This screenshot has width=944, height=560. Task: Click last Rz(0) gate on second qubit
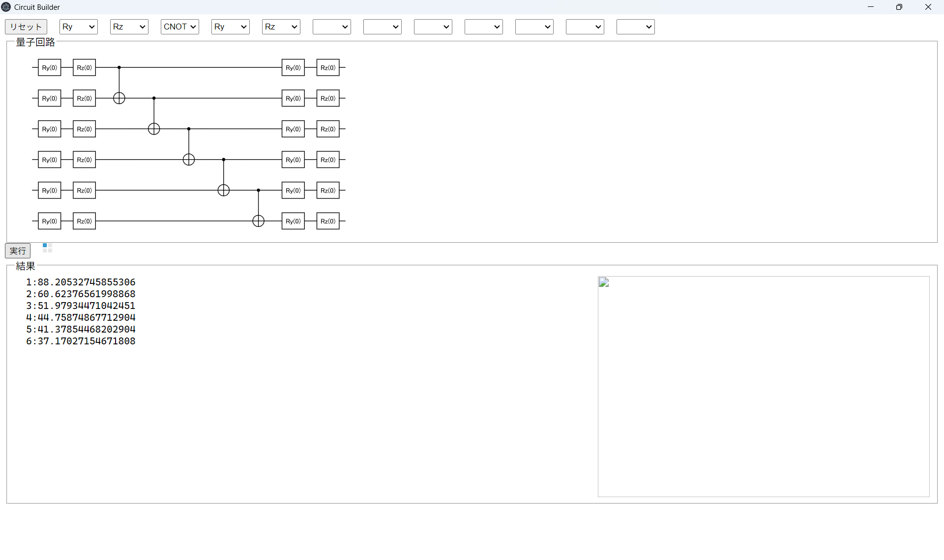(x=328, y=98)
